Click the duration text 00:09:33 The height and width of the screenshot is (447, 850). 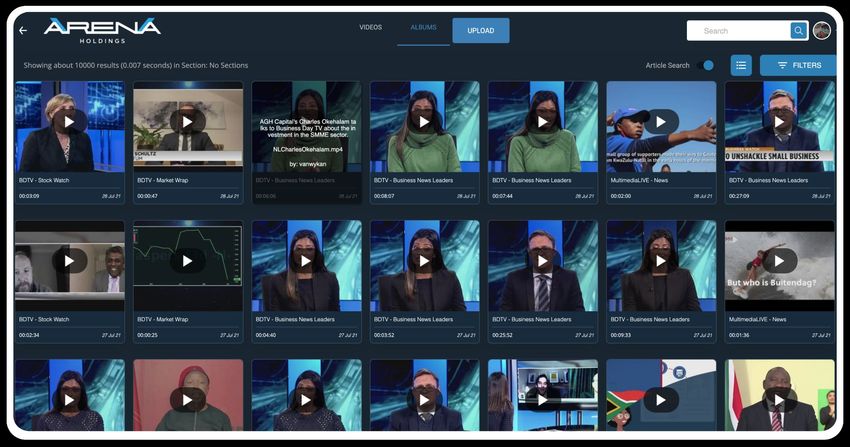621,335
